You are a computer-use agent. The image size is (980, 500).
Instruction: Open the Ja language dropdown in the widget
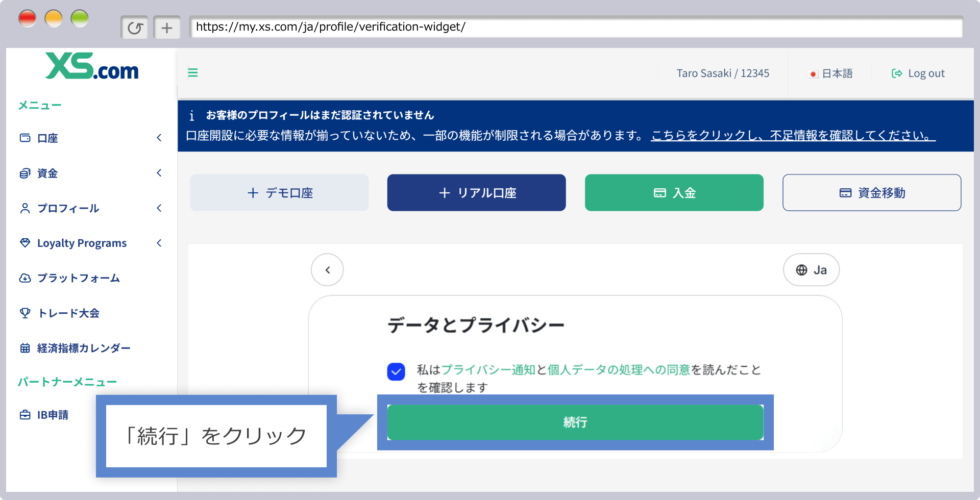[x=811, y=270]
